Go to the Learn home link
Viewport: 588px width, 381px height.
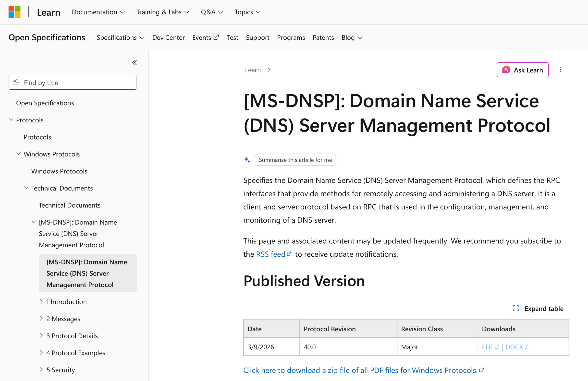tap(49, 12)
